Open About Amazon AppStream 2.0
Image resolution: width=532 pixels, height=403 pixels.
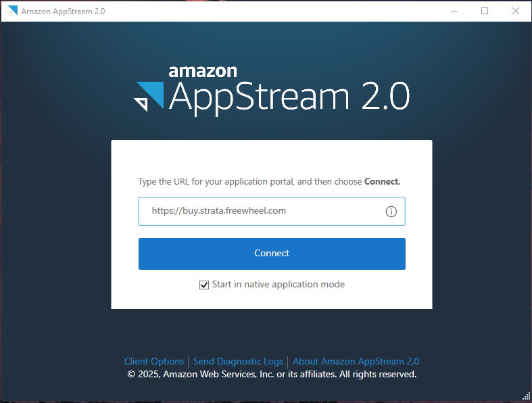click(x=356, y=362)
